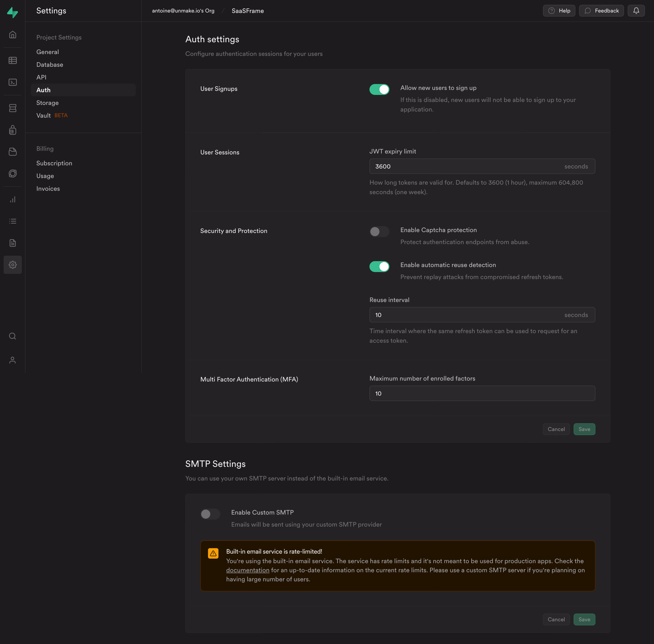Open the Storage icon in sidebar
Image resolution: width=654 pixels, height=644 pixels.
tap(12, 151)
